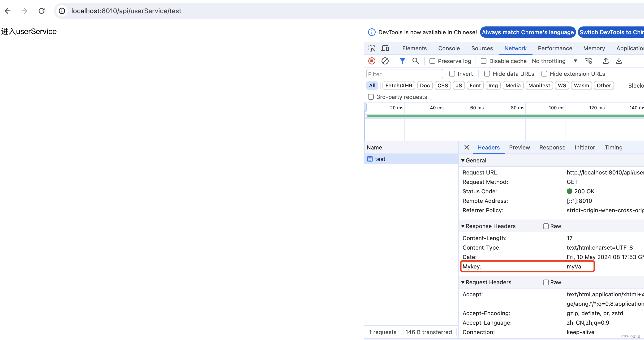Screen dimensions: 644x340
Task: Select the Network tab
Action: click(515, 48)
